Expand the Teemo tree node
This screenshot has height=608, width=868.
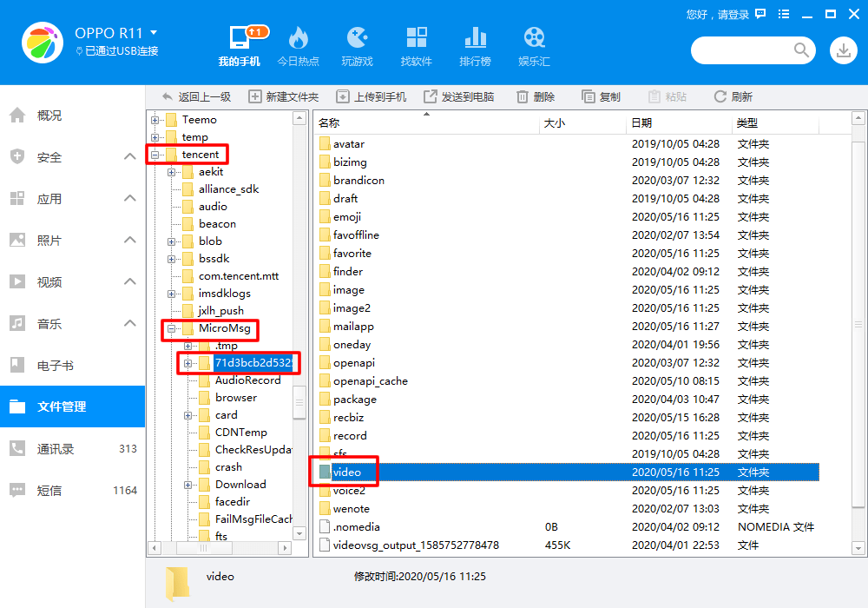tap(155, 120)
